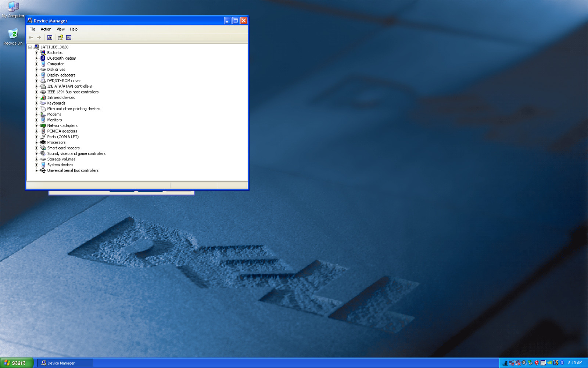Click the Mice and other pointing devices icon
This screenshot has height=368, width=588.
43,109
